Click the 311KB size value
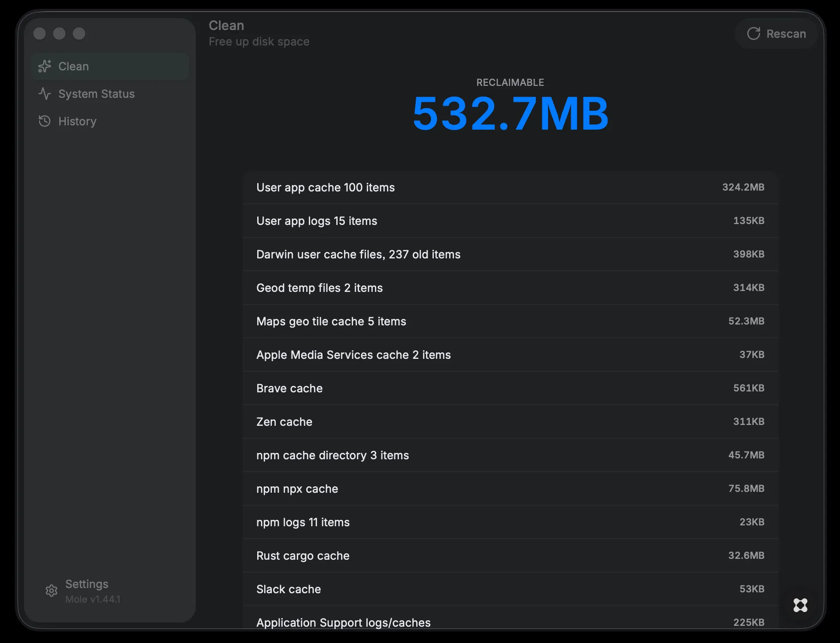The width and height of the screenshot is (840, 643). click(749, 422)
